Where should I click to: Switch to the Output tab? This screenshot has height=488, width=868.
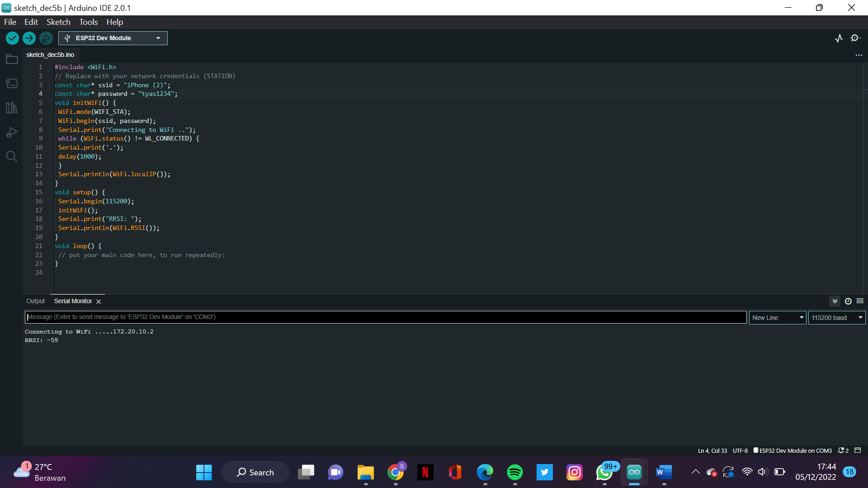click(x=35, y=301)
